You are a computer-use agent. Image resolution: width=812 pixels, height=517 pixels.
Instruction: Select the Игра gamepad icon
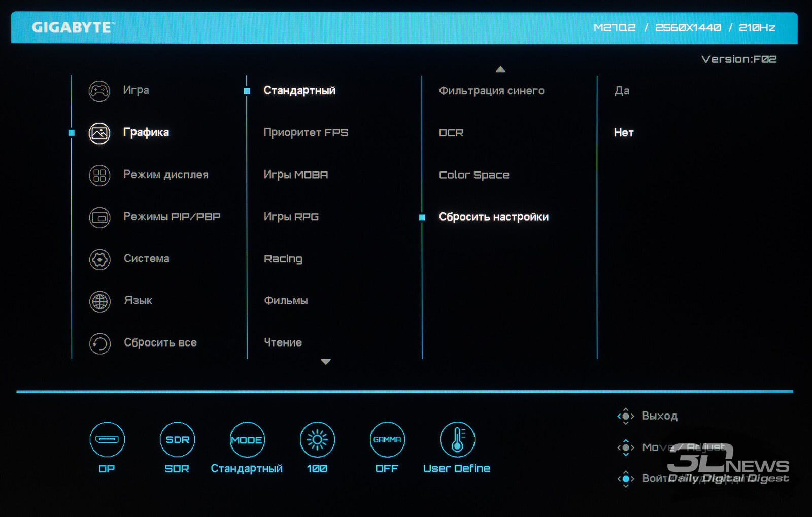point(99,91)
